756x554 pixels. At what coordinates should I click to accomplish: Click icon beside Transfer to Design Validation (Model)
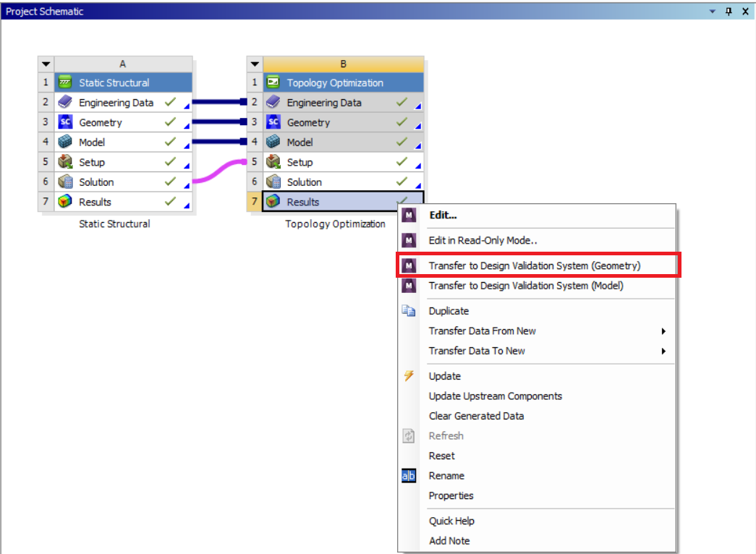coord(409,286)
